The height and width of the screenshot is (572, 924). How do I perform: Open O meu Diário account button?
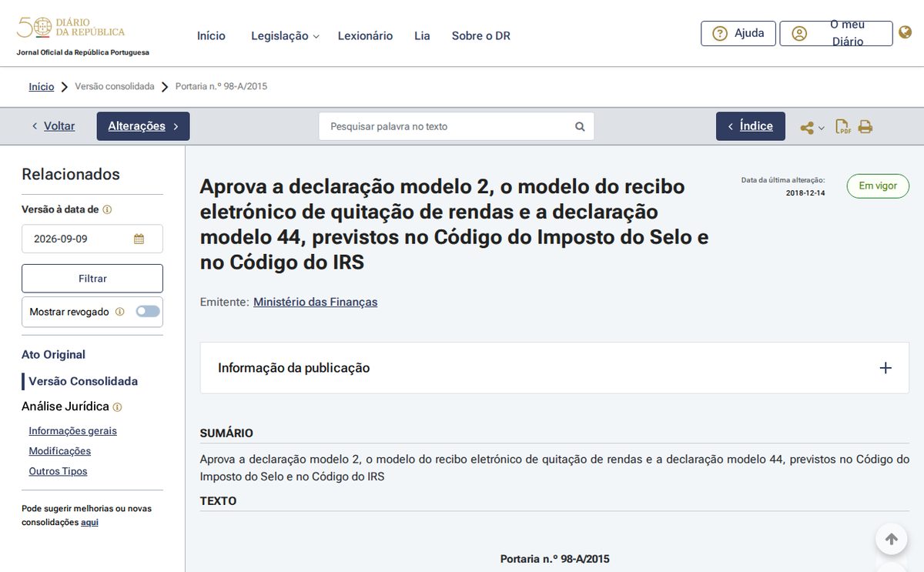(836, 33)
